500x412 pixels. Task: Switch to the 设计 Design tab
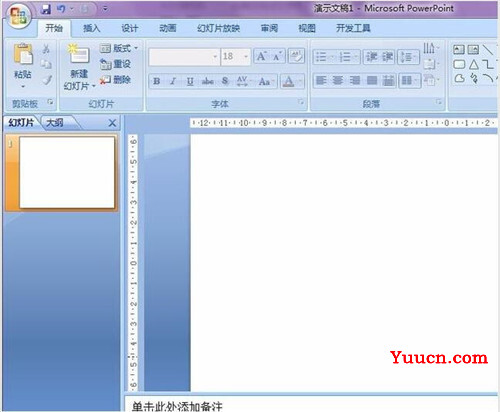pos(129,28)
